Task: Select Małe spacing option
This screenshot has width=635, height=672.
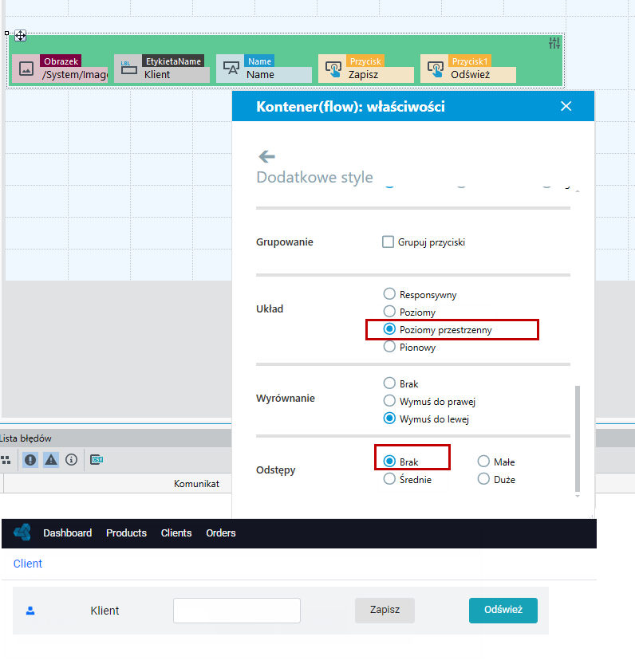Action: point(483,461)
